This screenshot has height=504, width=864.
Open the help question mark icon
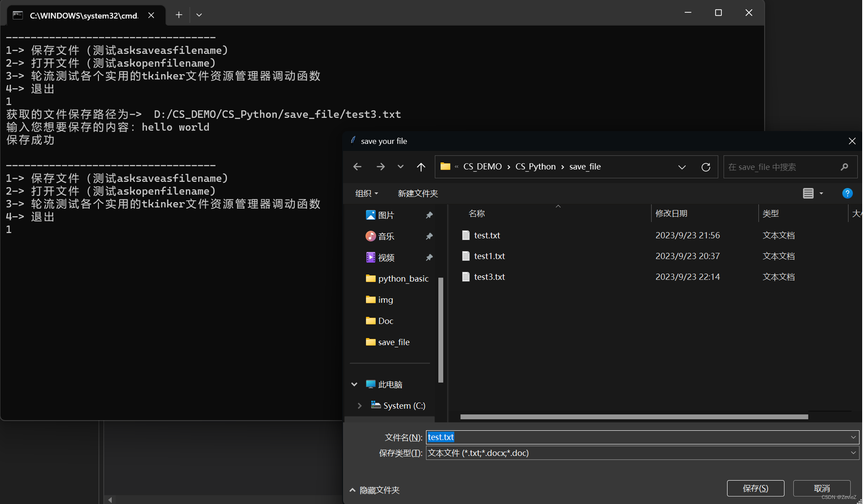847,193
